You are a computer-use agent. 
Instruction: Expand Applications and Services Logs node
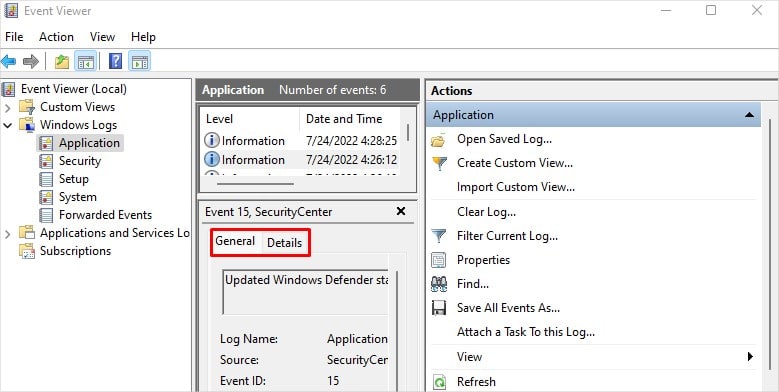[x=7, y=233]
